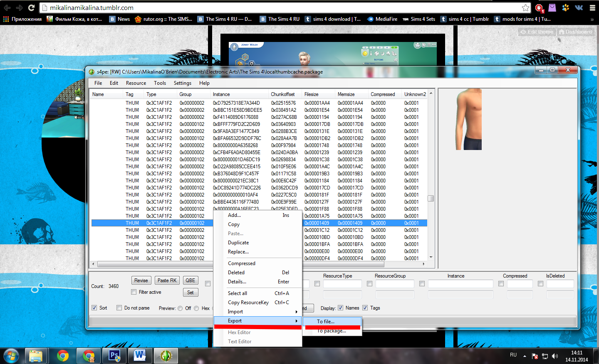Reload the page in browser

[31, 7]
